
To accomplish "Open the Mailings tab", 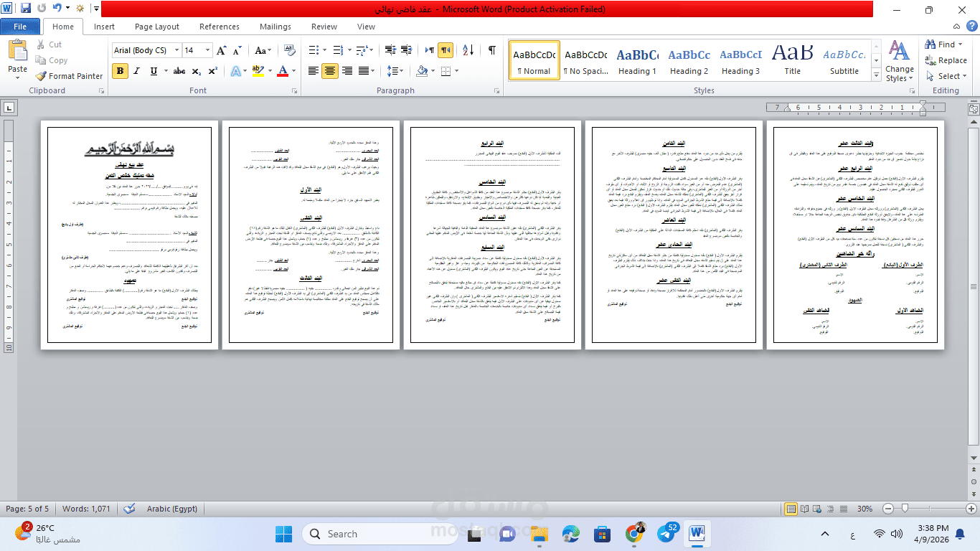I will 275,27.
